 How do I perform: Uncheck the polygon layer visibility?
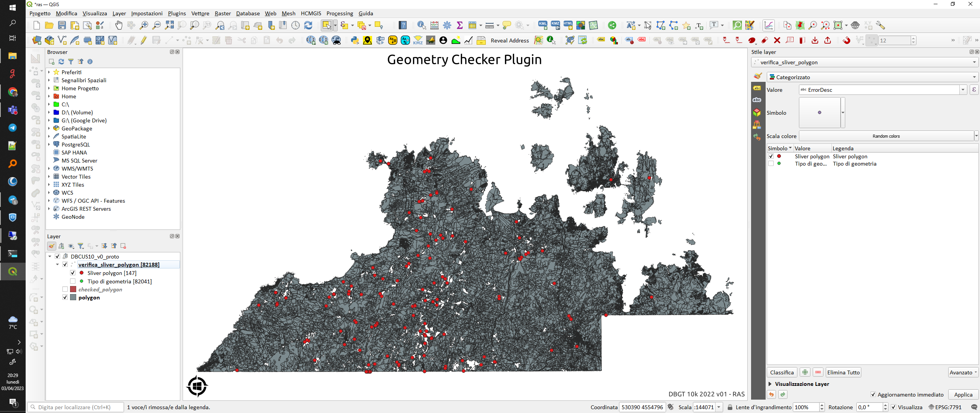65,298
